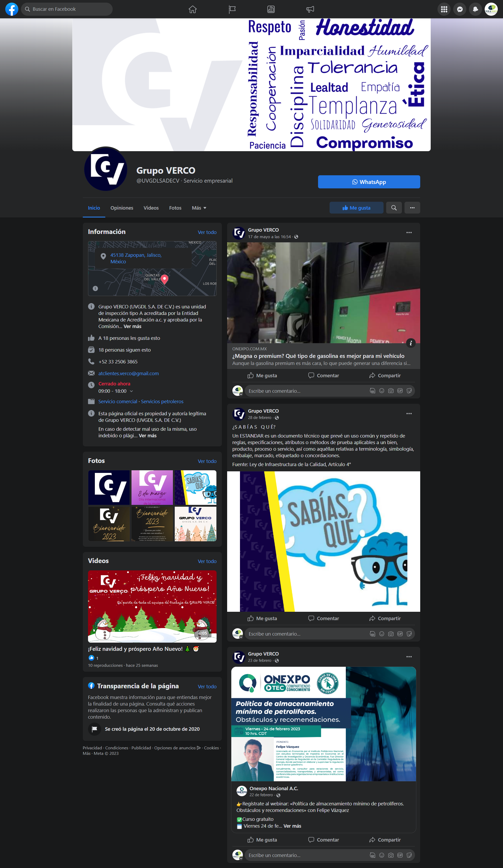Like the gasoline article post
The height and width of the screenshot is (868, 503).
pos(262,375)
